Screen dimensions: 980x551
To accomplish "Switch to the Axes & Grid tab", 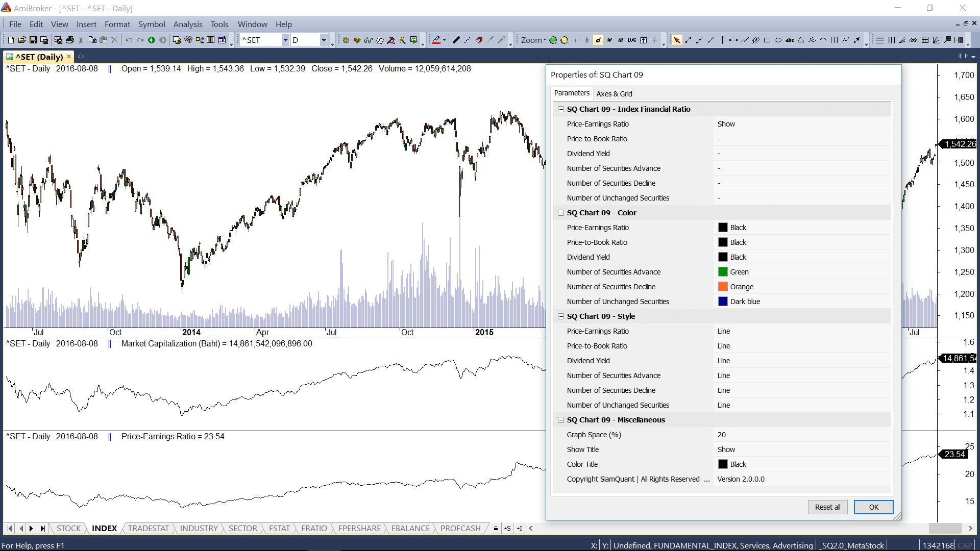I will (614, 93).
